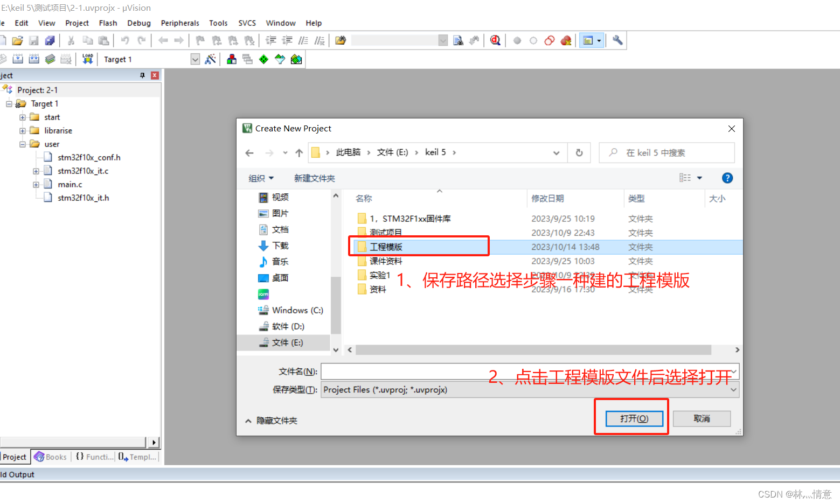Click the 在 keil 5 中搜索 search box

pyautogui.click(x=667, y=153)
